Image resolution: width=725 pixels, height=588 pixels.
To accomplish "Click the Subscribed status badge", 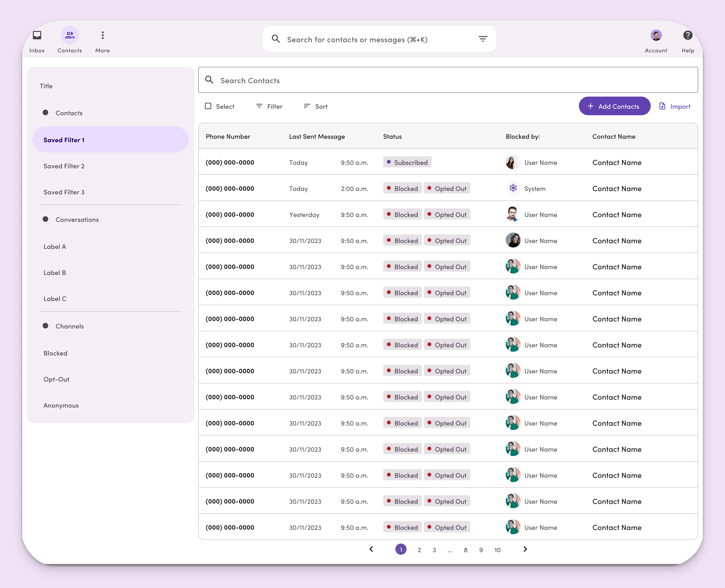I will click(407, 162).
